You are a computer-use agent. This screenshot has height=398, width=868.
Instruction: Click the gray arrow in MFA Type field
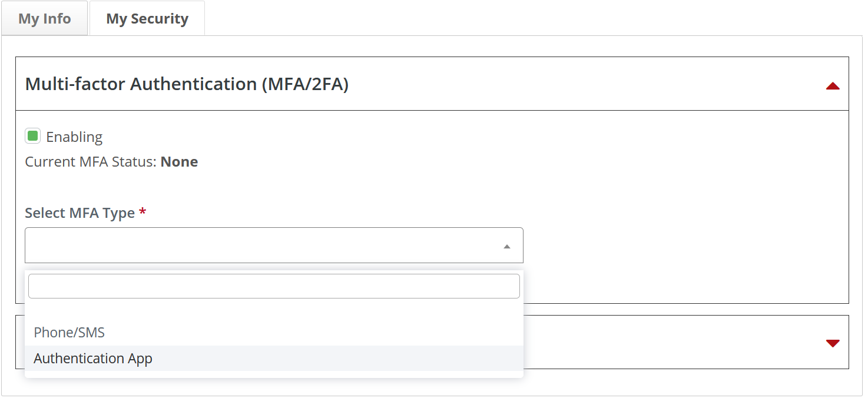[x=507, y=246]
